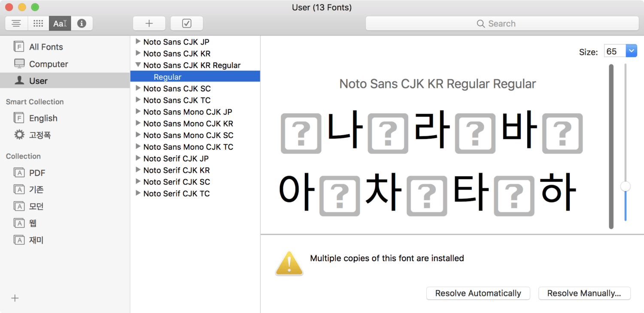Switch to Sample preview mode
The height and width of the screenshot is (313, 644).
tap(16, 24)
